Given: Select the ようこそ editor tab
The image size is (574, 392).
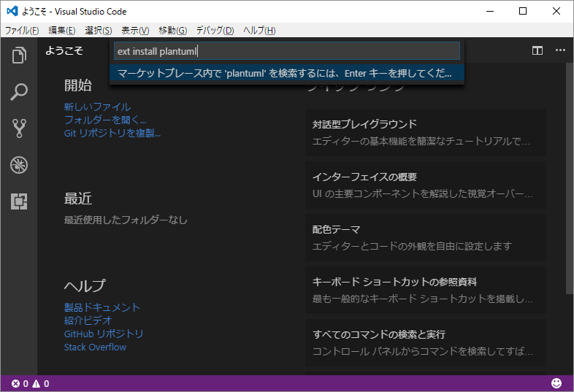Looking at the screenshot, I should [x=64, y=50].
